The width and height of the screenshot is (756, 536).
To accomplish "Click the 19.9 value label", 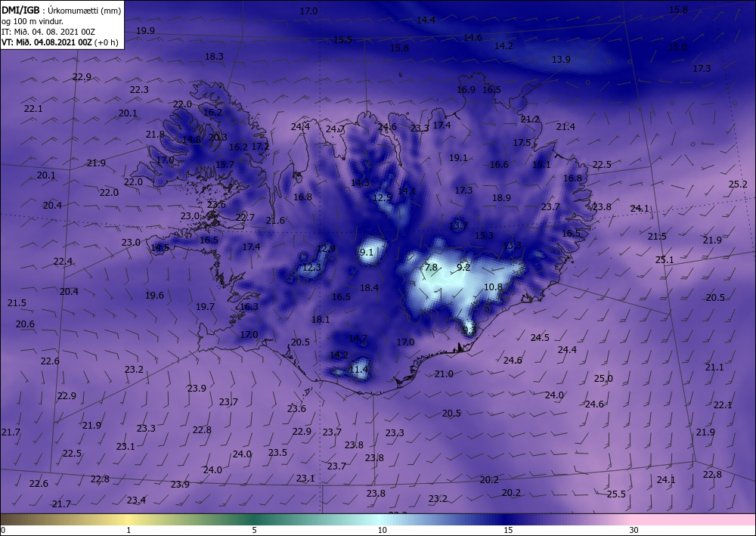I will pos(145,31).
